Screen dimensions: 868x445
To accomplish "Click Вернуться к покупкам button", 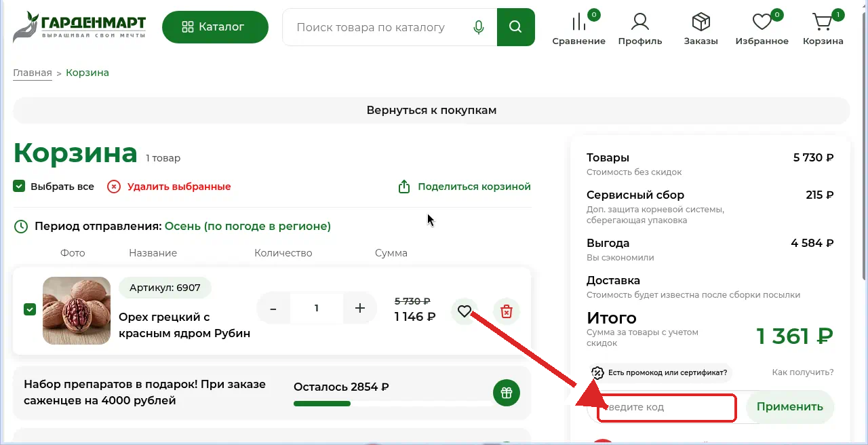I will pos(431,111).
